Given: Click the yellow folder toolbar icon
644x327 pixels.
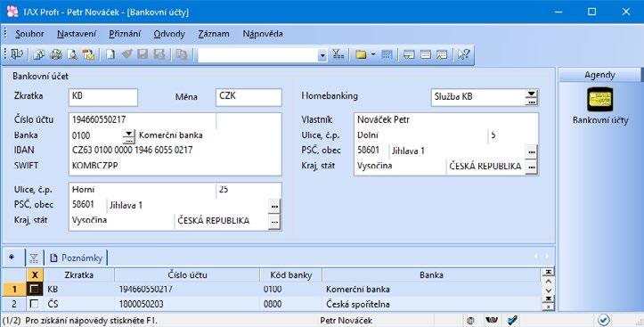Looking at the screenshot, I should point(361,54).
